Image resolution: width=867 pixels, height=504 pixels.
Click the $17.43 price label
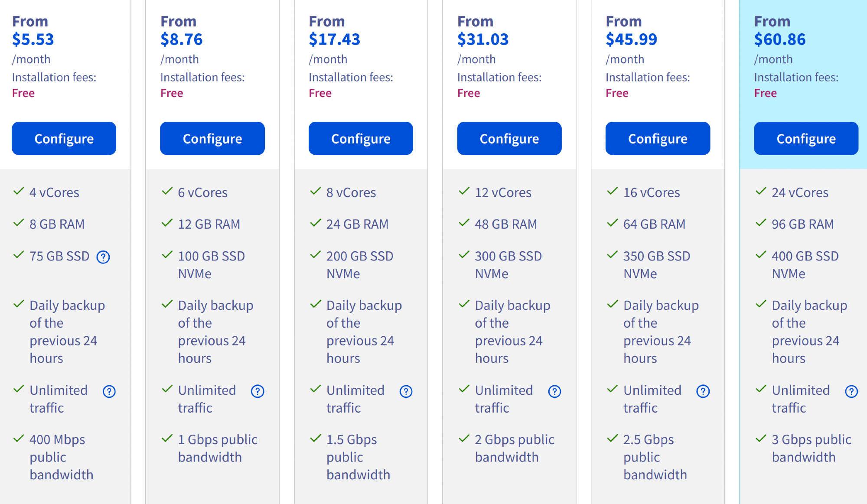(334, 39)
